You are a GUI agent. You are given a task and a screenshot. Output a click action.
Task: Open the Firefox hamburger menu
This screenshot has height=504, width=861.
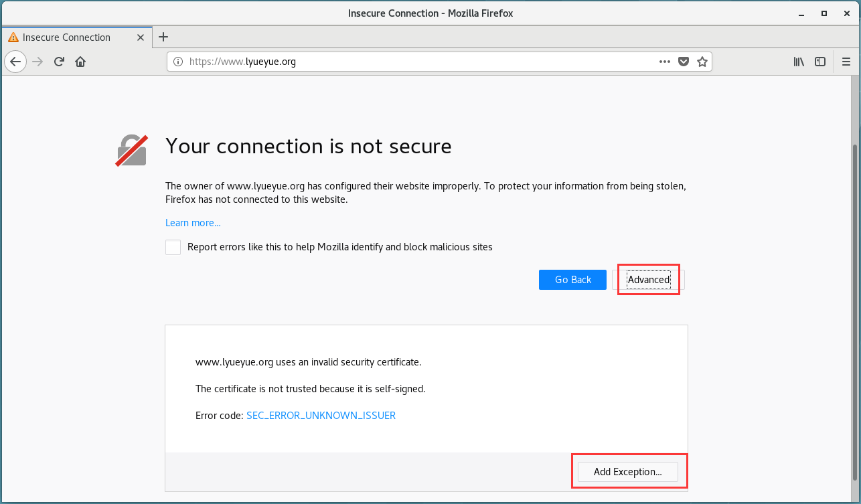(846, 62)
